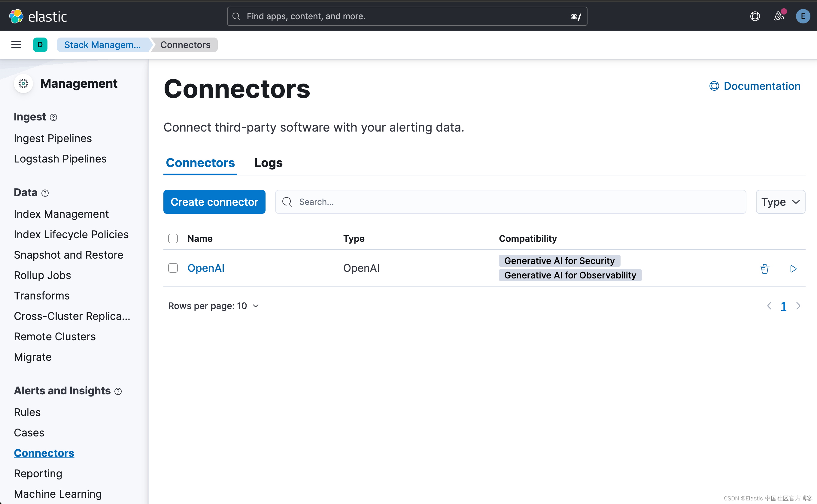Click the help icon next to Ingest
Image resolution: width=817 pixels, height=504 pixels.
click(x=53, y=117)
